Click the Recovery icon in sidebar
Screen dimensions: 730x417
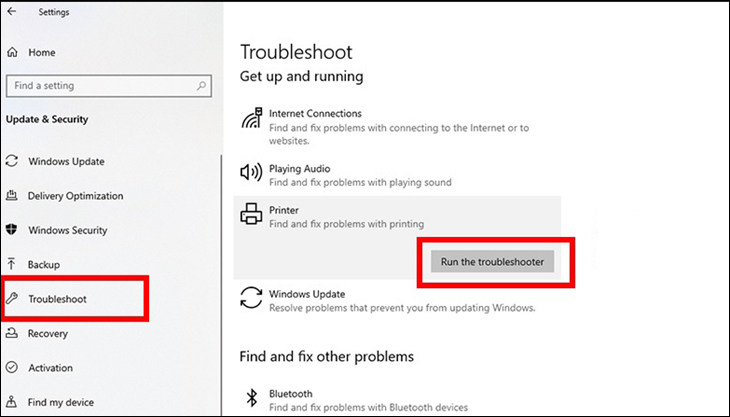pyautogui.click(x=12, y=333)
